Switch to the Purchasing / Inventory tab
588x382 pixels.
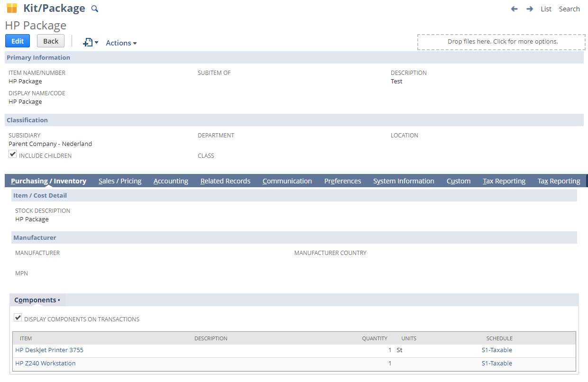tap(48, 181)
